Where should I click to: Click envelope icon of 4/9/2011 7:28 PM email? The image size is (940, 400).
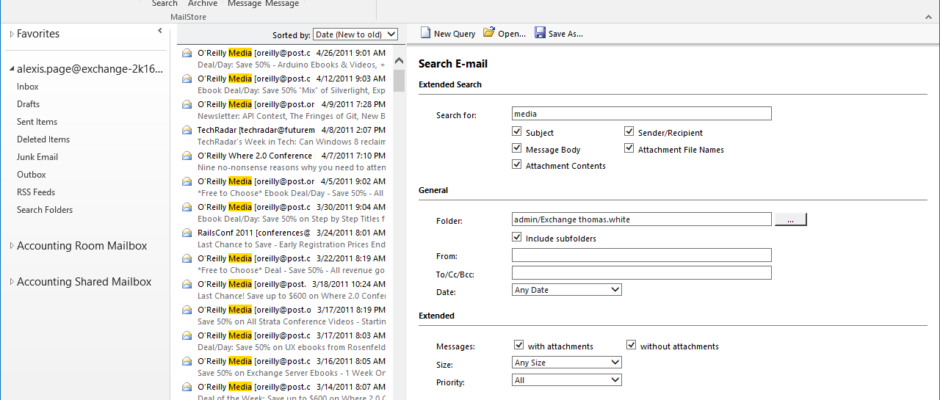point(186,104)
